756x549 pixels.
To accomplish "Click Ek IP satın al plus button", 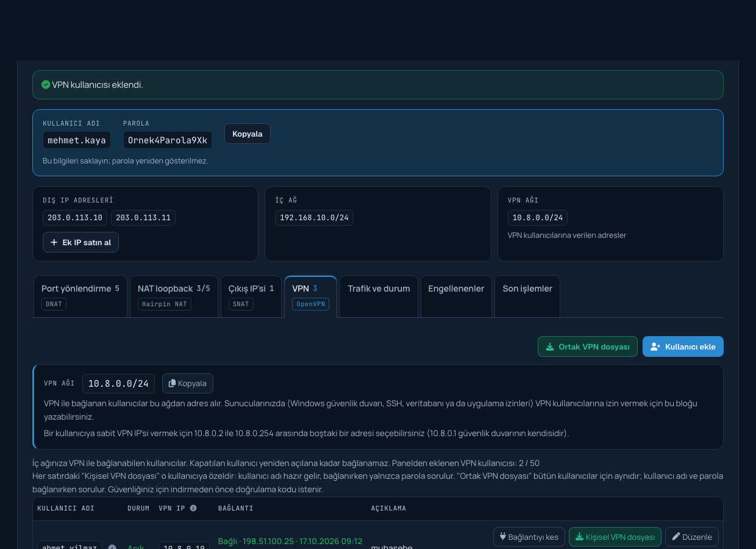I will click(x=80, y=242).
